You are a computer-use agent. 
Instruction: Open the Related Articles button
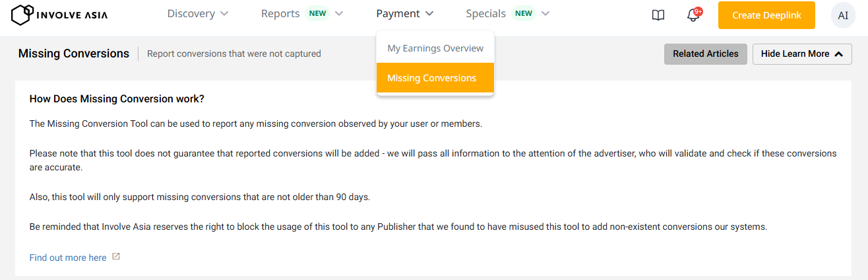705,54
